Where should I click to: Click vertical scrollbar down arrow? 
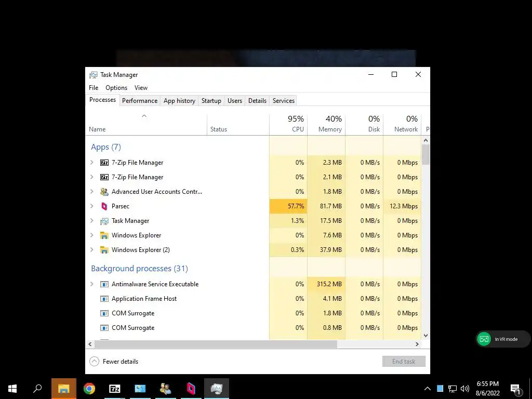tap(426, 336)
